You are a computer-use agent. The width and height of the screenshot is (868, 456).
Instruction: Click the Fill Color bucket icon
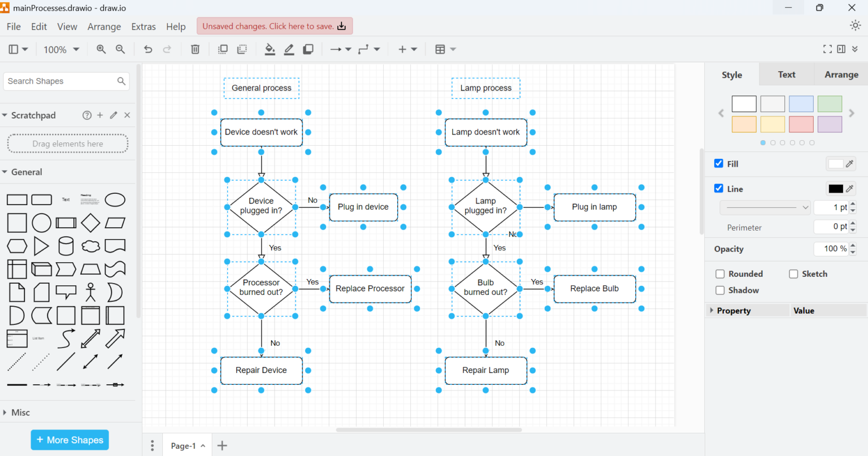pos(270,49)
